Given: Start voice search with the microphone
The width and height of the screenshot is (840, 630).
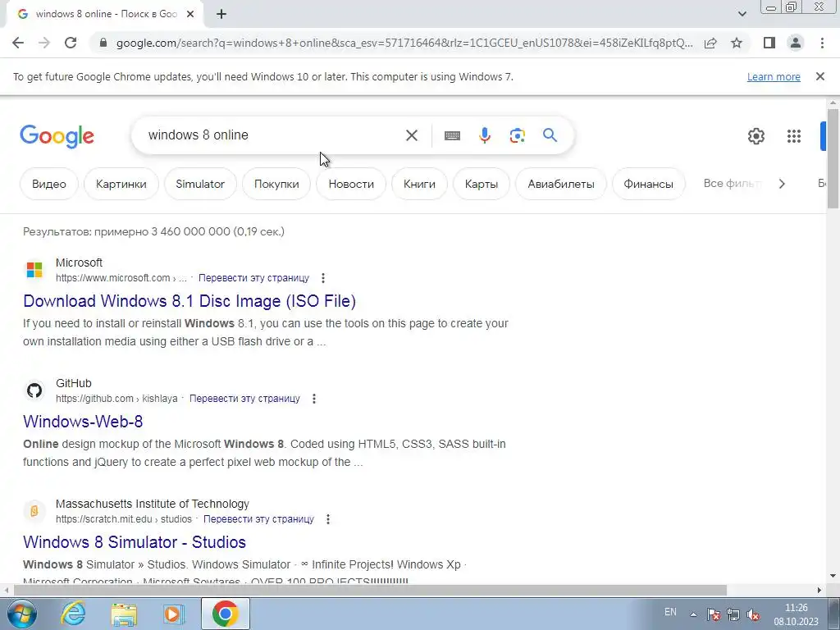Looking at the screenshot, I should 485,135.
